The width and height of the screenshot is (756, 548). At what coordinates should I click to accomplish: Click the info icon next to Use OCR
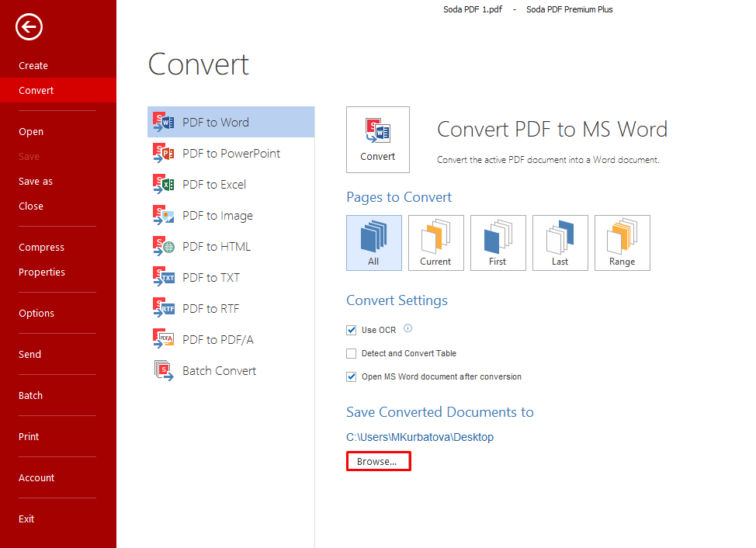[x=408, y=328]
